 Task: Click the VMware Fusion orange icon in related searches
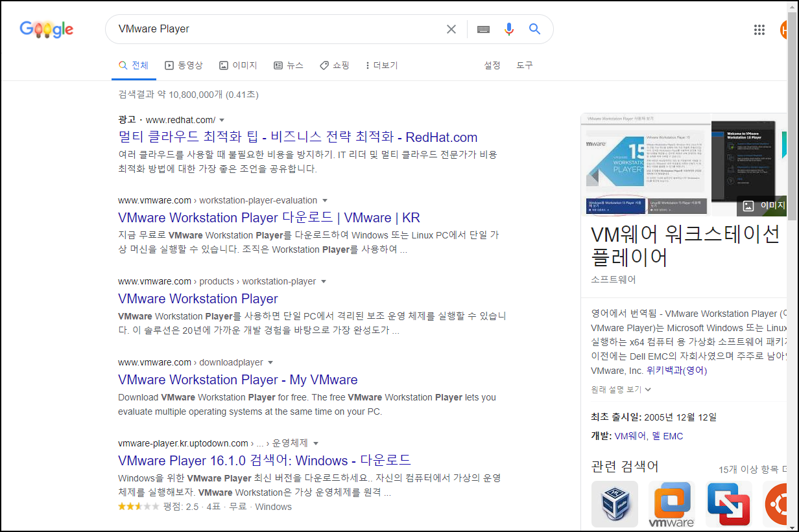point(672,503)
